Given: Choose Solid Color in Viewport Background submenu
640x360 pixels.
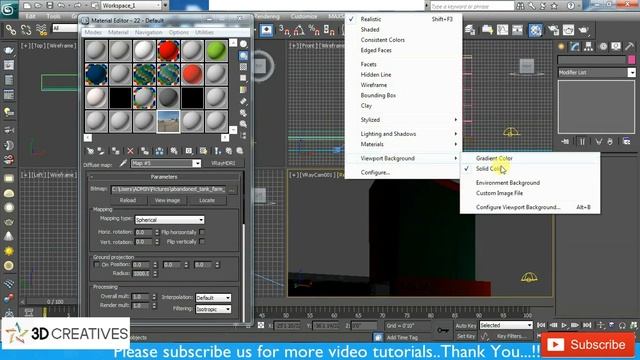Looking at the screenshot, I should point(489,169).
